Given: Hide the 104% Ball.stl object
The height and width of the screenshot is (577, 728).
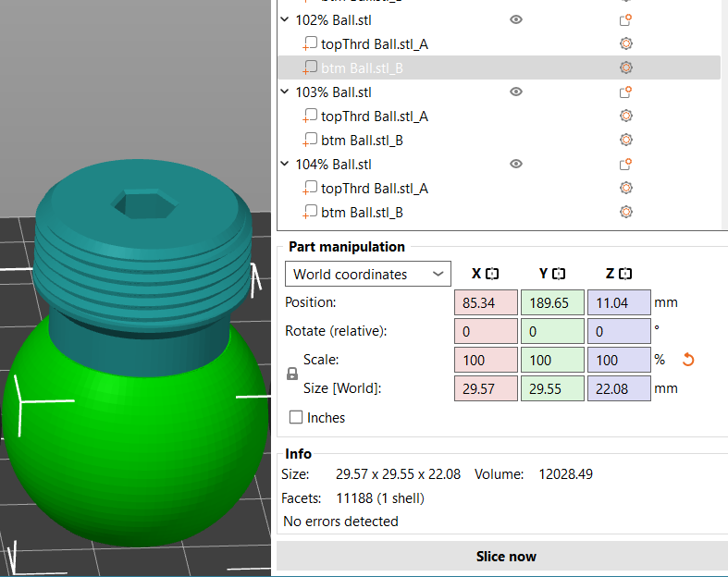Looking at the screenshot, I should coord(516,164).
